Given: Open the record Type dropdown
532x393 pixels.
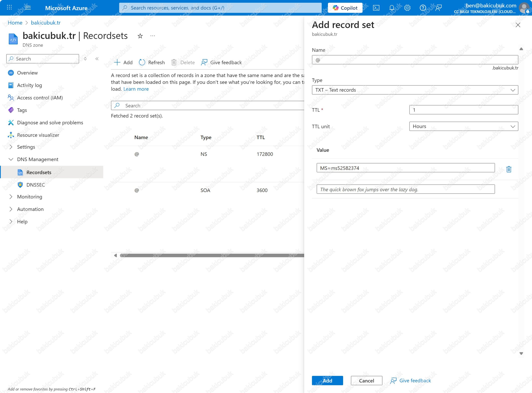Looking at the screenshot, I should [x=415, y=90].
